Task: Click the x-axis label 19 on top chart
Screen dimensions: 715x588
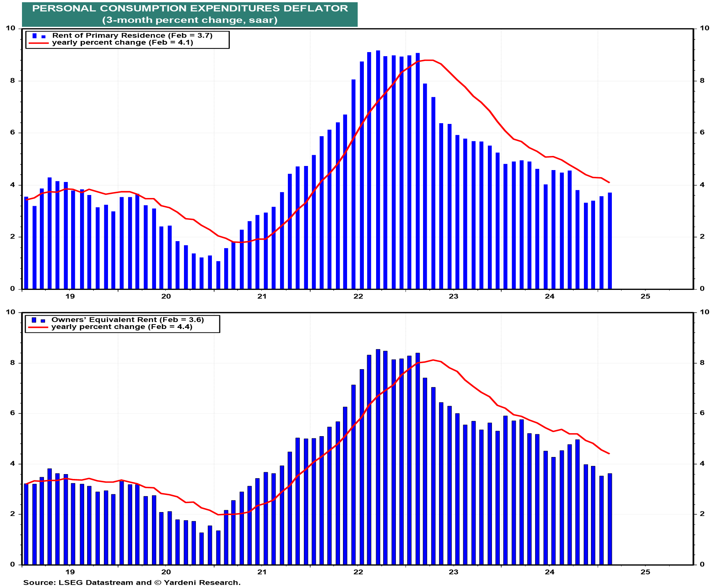Action: click(x=70, y=297)
